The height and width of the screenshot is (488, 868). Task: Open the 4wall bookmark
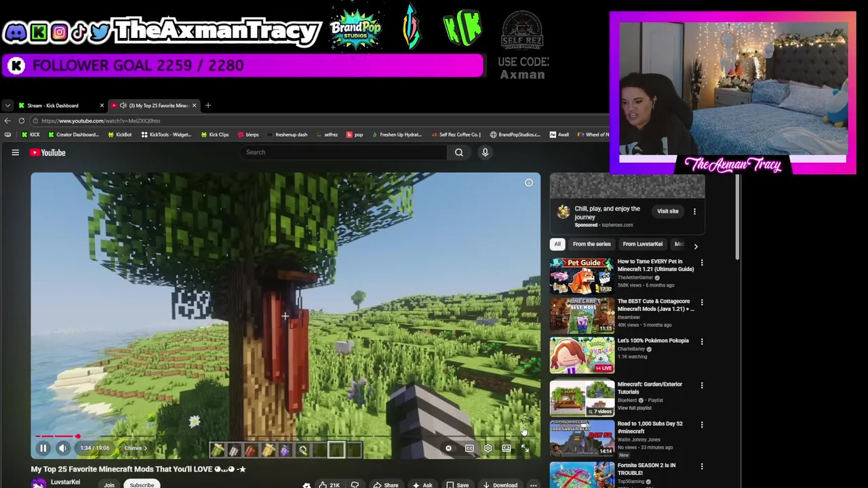pos(559,135)
